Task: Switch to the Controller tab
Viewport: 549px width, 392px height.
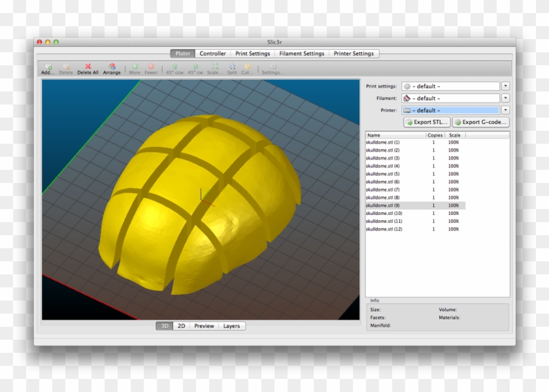Action: pyautogui.click(x=212, y=54)
